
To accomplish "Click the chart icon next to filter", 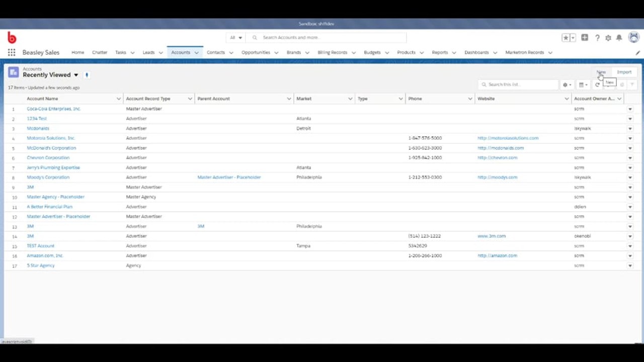I will pos(622,85).
